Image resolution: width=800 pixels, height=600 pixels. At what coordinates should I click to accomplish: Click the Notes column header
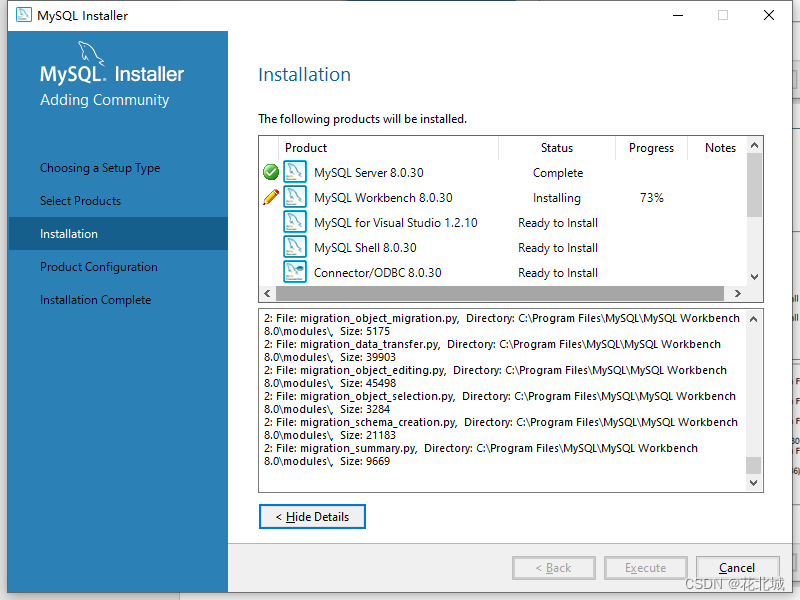pos(720,148)
